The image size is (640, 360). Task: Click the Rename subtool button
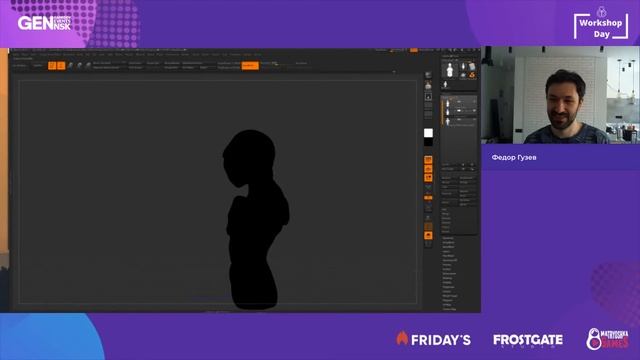click(x=450, y=178)
